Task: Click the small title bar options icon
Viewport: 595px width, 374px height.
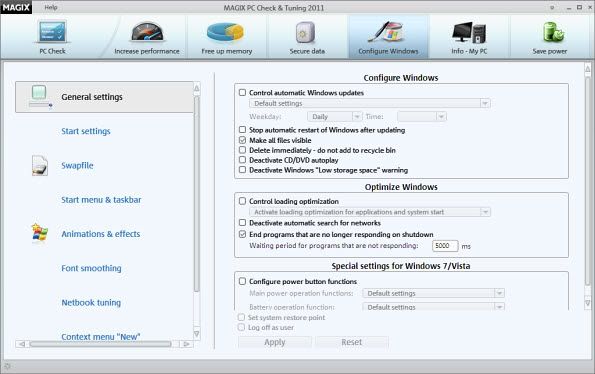Action: click(x=552, y=8)
